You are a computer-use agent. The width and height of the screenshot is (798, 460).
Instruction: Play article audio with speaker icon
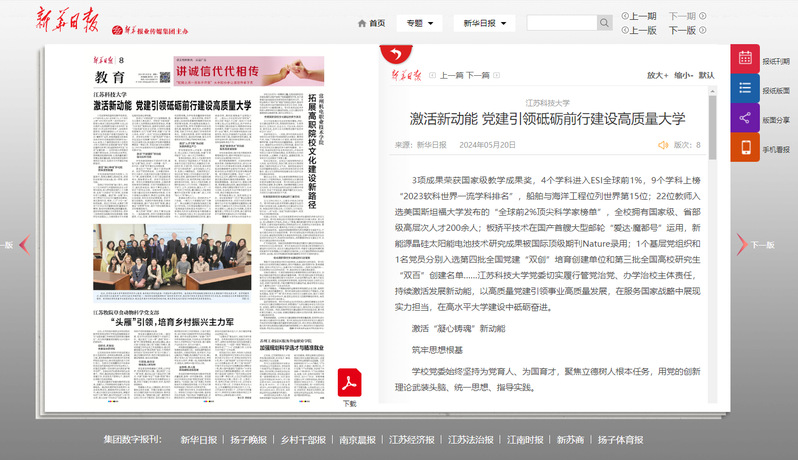tap(662, 145)
